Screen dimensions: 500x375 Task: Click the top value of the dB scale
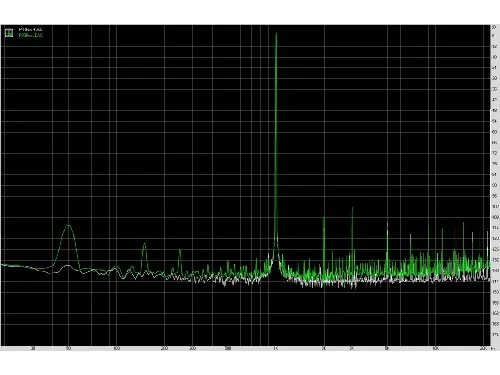pos(494,27)
